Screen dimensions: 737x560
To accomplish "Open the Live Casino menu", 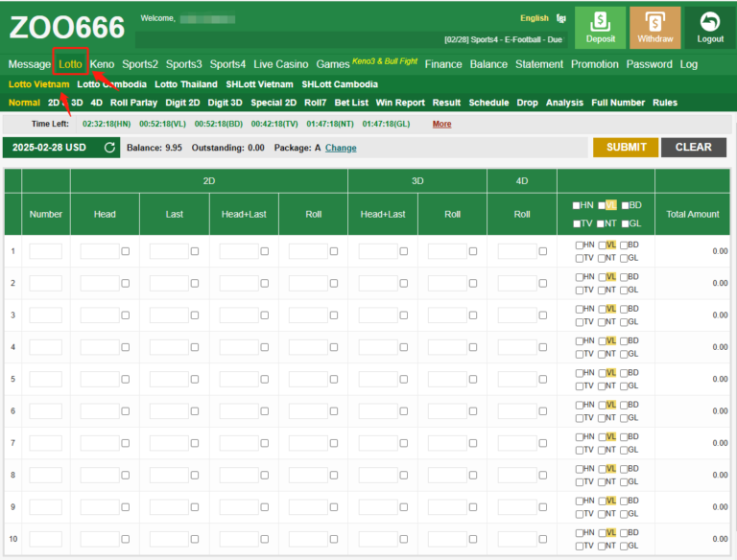I will (x=281, y=64).
